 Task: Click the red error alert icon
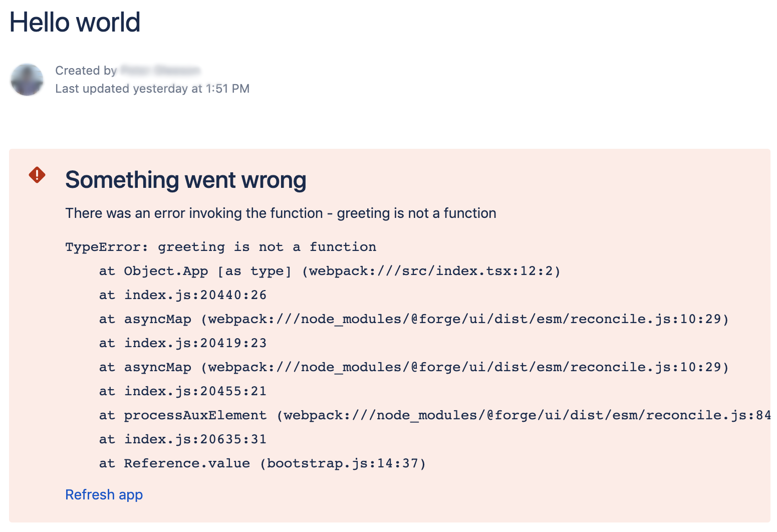(37, 175)
